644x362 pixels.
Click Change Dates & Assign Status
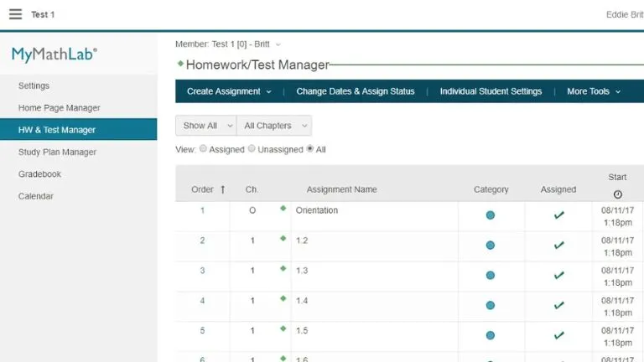point(356,91)
